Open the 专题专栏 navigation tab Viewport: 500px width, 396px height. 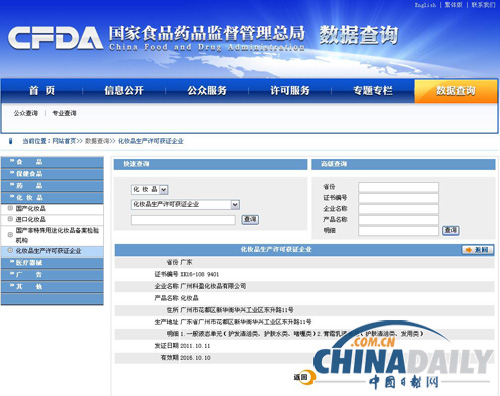373,90
